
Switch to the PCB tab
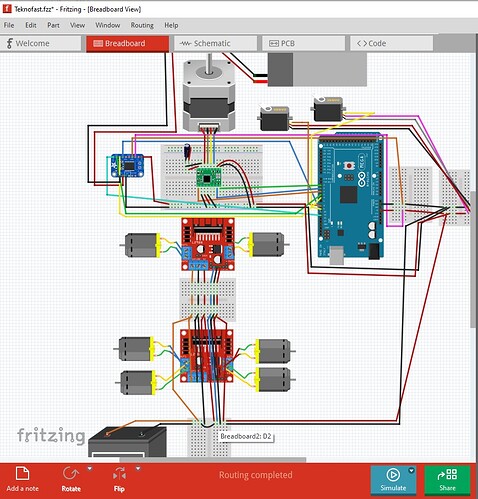pos(303,43)
